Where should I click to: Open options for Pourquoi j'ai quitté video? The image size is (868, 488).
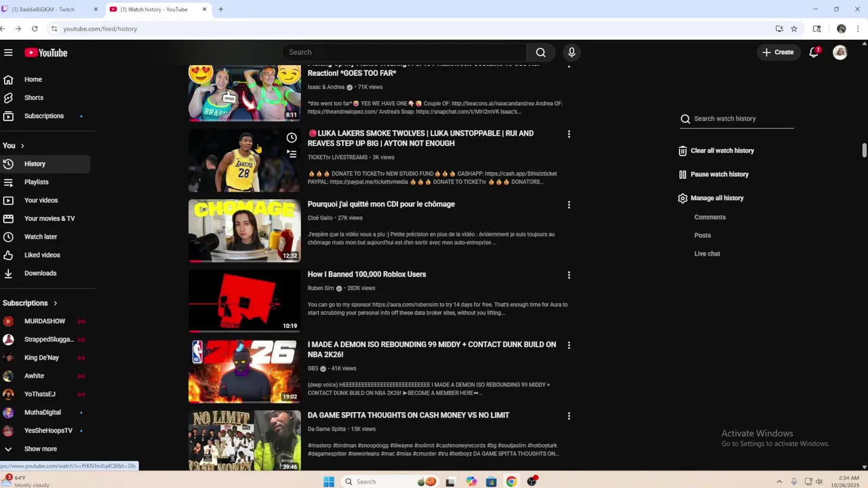(x=569, y=205)
